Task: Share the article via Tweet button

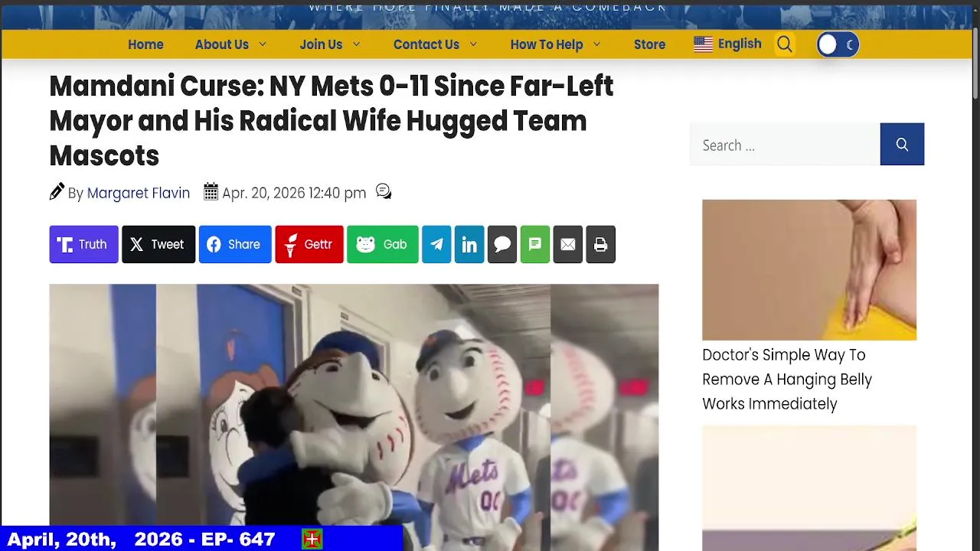Action: click(x=158, y=244)
